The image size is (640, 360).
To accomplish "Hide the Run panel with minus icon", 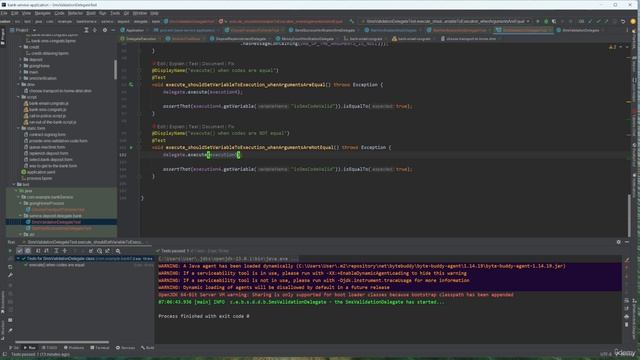I will [x=627, y=242].
